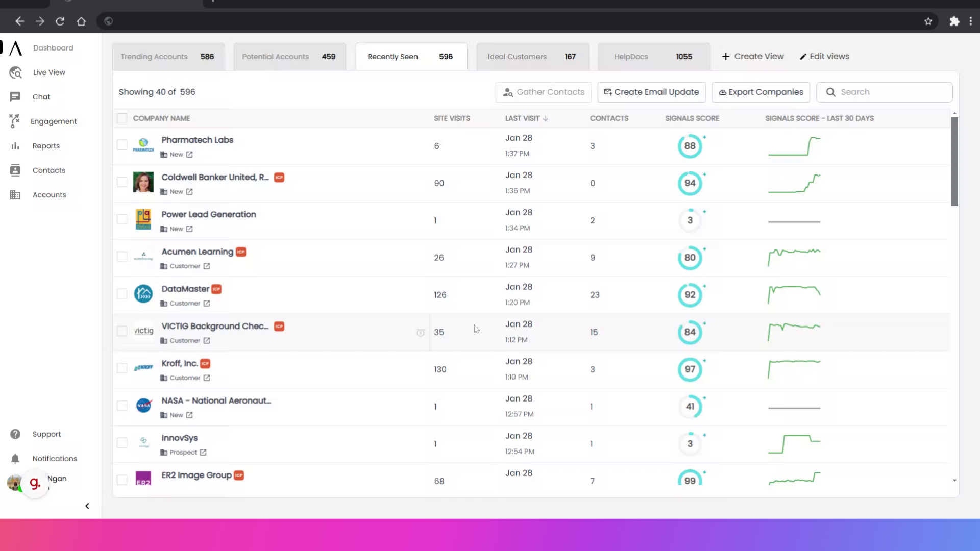
Task: Click the 97 signals score for Kroff, Inc.
Action: coord(690,369)
